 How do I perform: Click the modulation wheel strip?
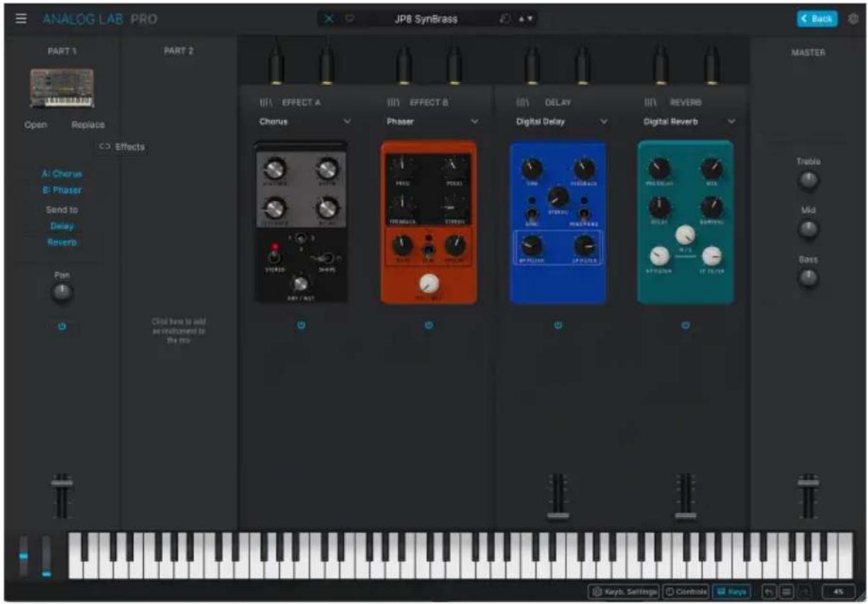point(47,556)
